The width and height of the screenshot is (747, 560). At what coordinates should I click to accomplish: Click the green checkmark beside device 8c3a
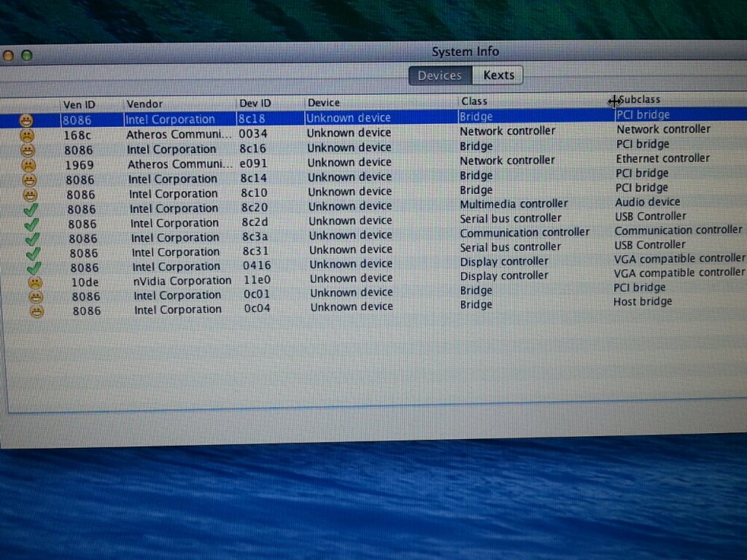pos(33,239)
